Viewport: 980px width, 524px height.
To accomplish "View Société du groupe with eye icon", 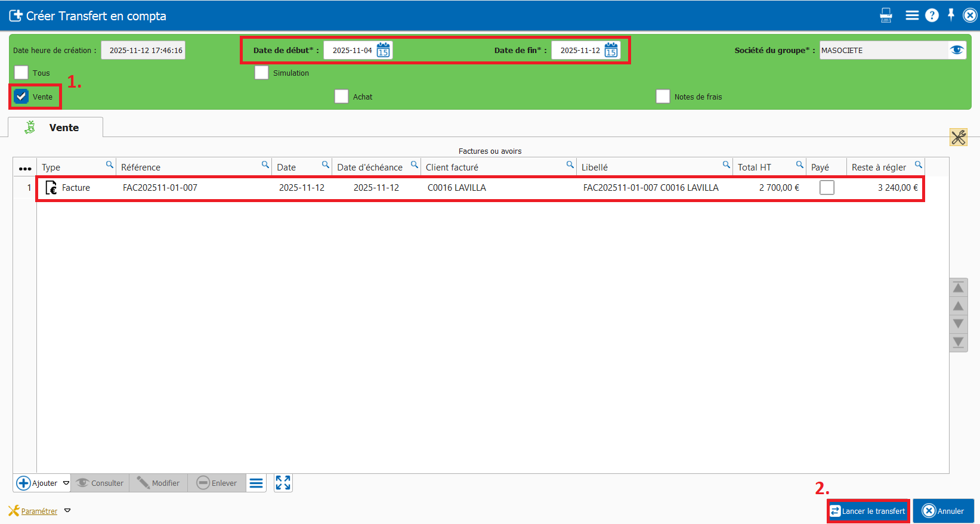I will click(x=957, y=50).
